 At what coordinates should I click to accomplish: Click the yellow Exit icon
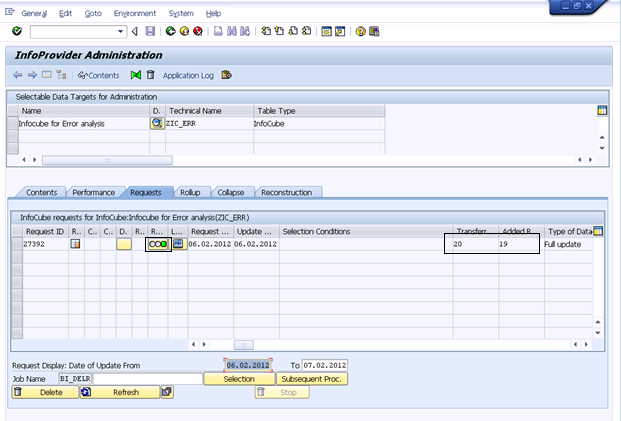(x=184, y=31)
